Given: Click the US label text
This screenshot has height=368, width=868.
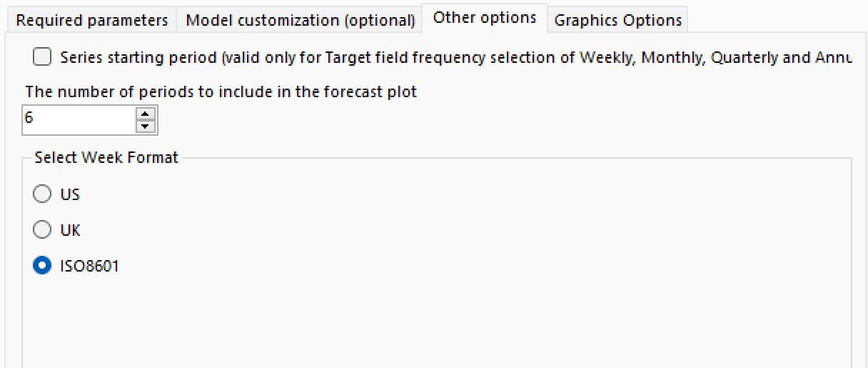Looking at the screenshot, I should [x=70, y=194].
